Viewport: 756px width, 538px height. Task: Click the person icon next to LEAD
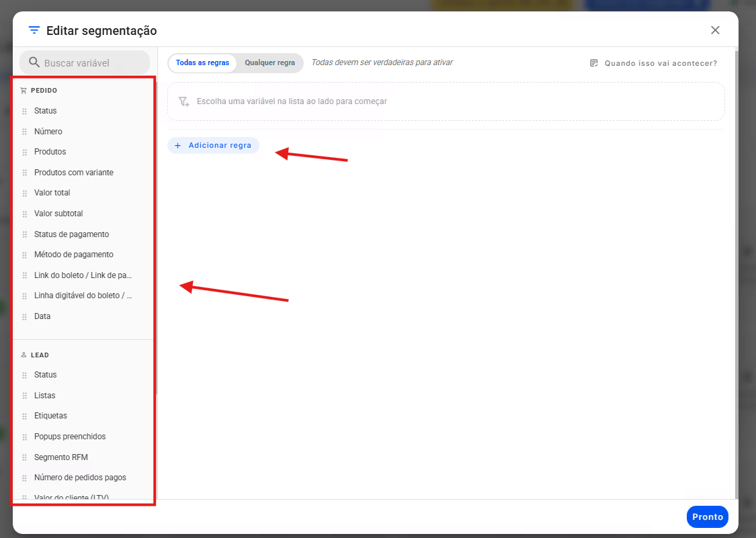click(x=24, y=355)
